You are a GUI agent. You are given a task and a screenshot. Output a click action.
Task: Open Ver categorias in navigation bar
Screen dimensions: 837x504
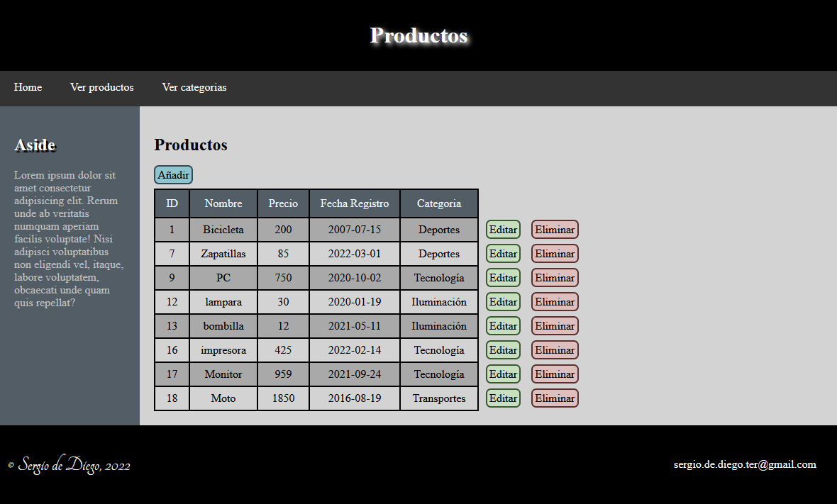pos(194,87)
